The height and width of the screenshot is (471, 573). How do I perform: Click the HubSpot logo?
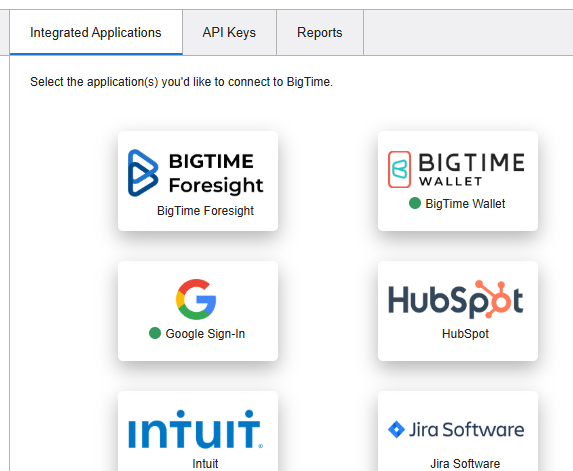point(456,299)
